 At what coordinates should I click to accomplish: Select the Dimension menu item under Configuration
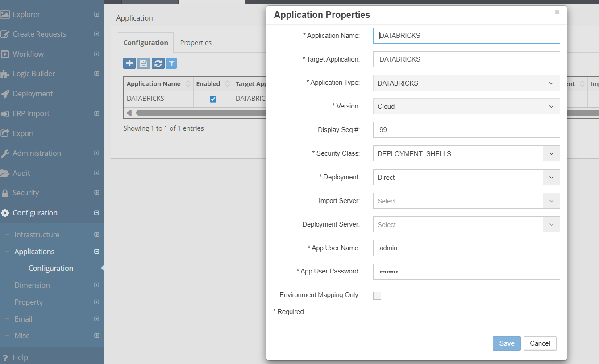click(x=32, y=285)
